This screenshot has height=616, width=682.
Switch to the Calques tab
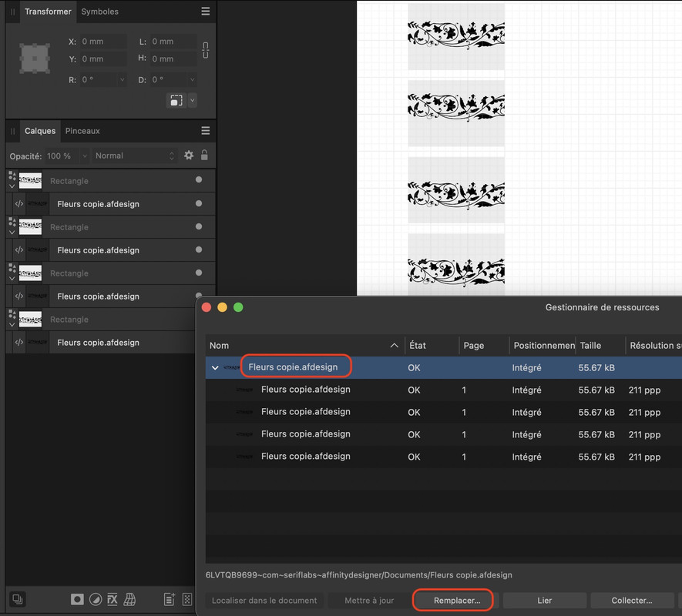pos(40,131)
